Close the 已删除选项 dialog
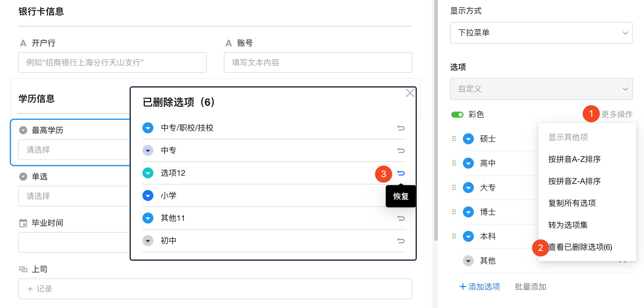This screenshot has width=644, height=308. 410,93
